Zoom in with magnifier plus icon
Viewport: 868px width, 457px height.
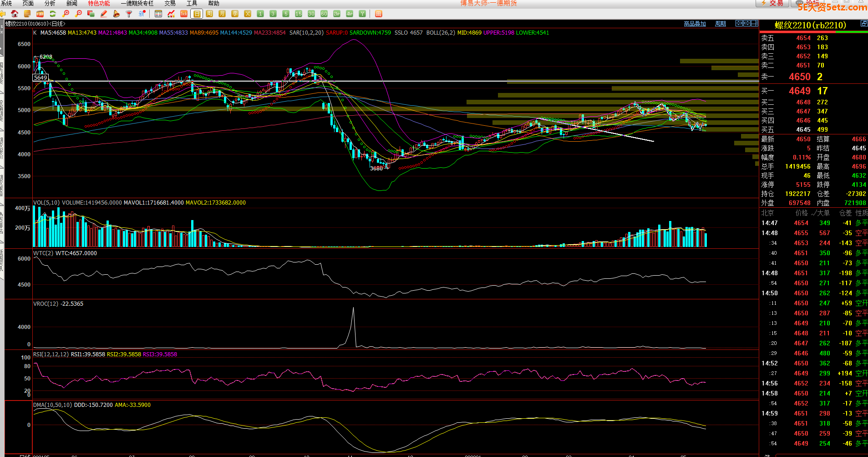click(66, 14)
